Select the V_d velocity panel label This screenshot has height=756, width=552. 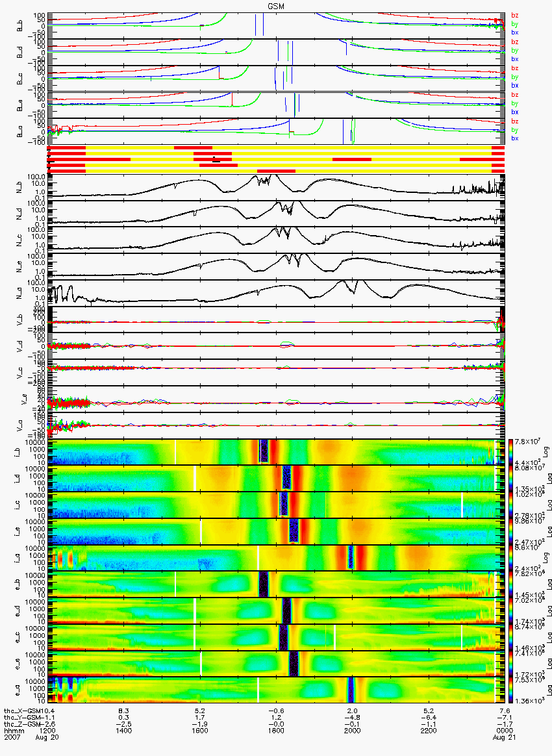tap(19, 346)
